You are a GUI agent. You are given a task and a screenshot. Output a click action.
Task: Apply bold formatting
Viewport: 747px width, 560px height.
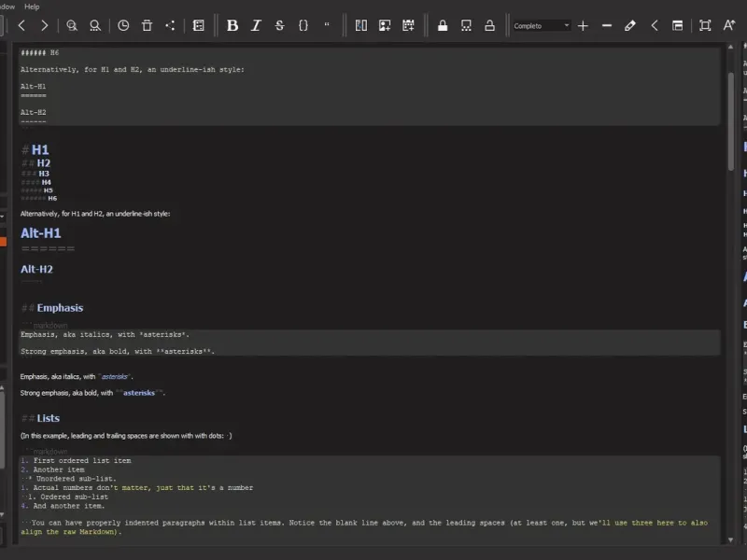[x=233, y=25]
